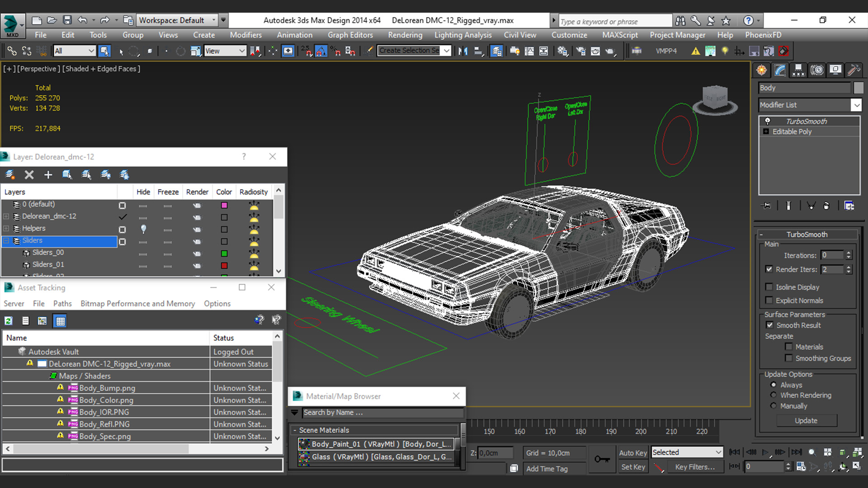Open the Hierarchy command panel tab
This screenshot has height=488, width=868.
tap(798, 70)
